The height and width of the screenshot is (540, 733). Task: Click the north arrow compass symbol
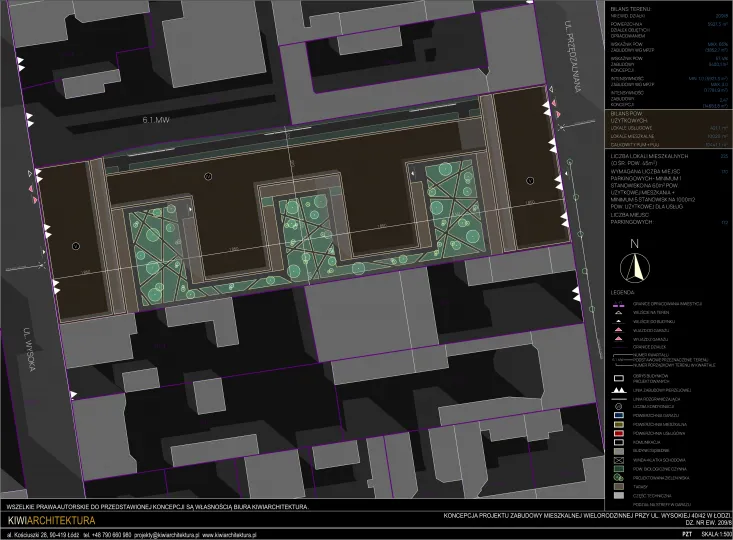point(633,267)
